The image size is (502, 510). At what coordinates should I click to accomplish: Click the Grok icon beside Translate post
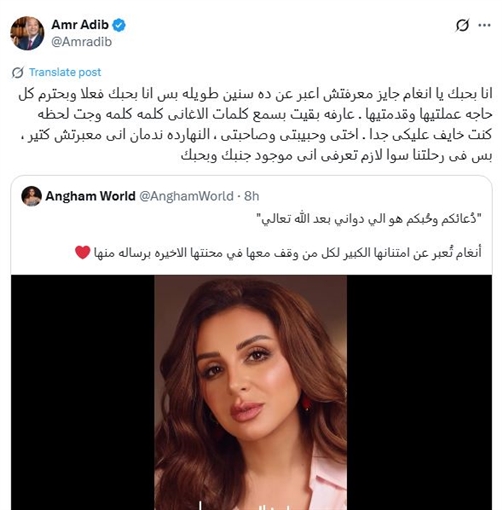[x=18, y=72]
